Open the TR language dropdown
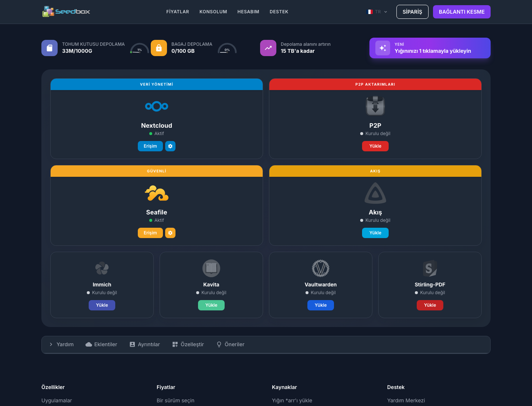 pyautogui.click(x=377, y=12)
